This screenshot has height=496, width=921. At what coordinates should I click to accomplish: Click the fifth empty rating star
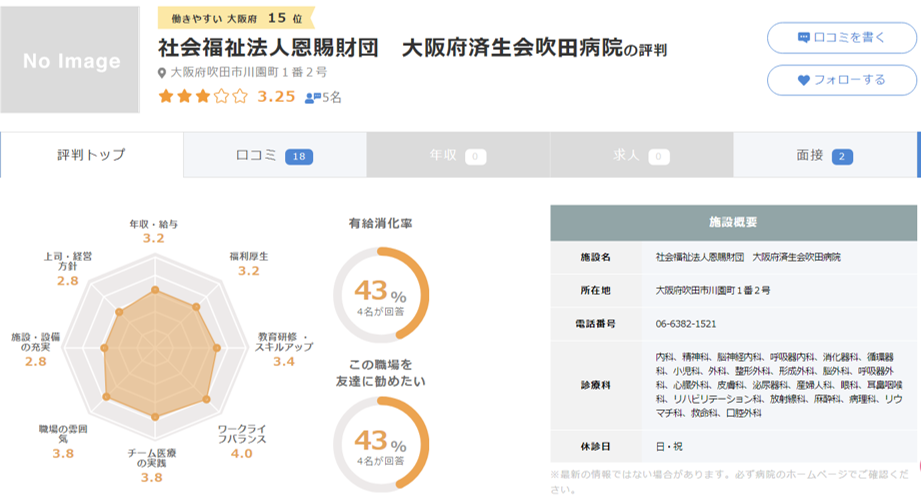pyautogui.click(x=239, y=97)
